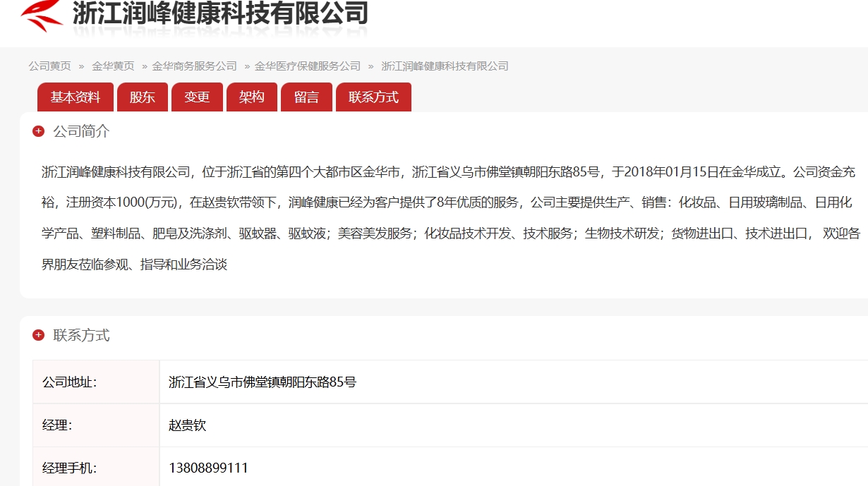
Task: Click the company introduction paragraph text
Action: click(x=451, y=218)
